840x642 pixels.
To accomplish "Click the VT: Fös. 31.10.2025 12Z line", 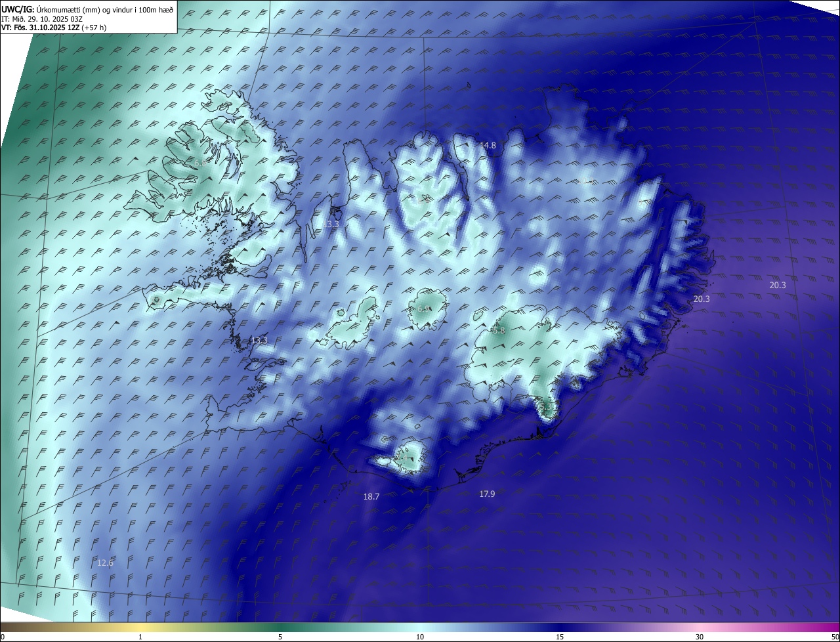I will point(54,28).
